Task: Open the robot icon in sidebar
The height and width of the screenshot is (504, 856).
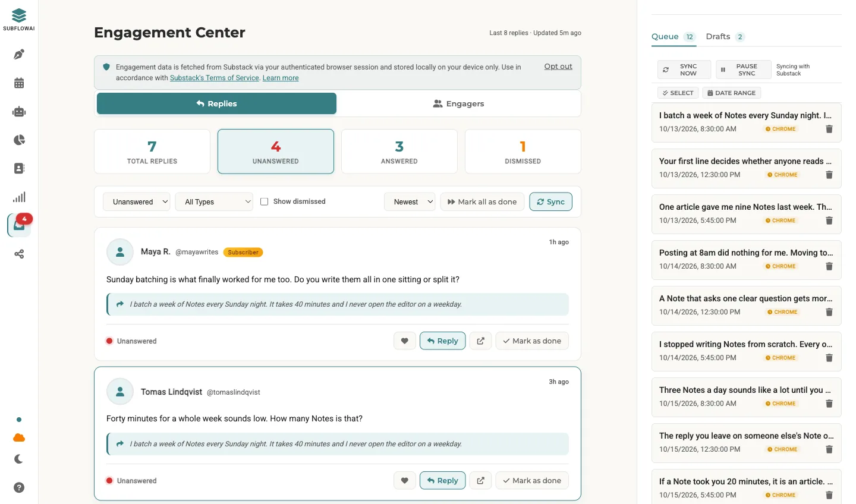Action: pos(19,112)
